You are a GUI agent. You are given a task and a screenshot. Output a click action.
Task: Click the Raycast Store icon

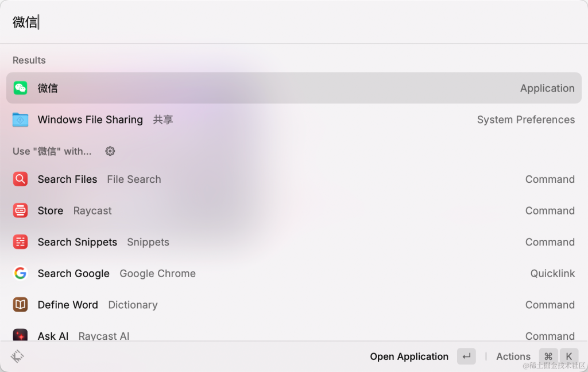(x=20, y=210)
